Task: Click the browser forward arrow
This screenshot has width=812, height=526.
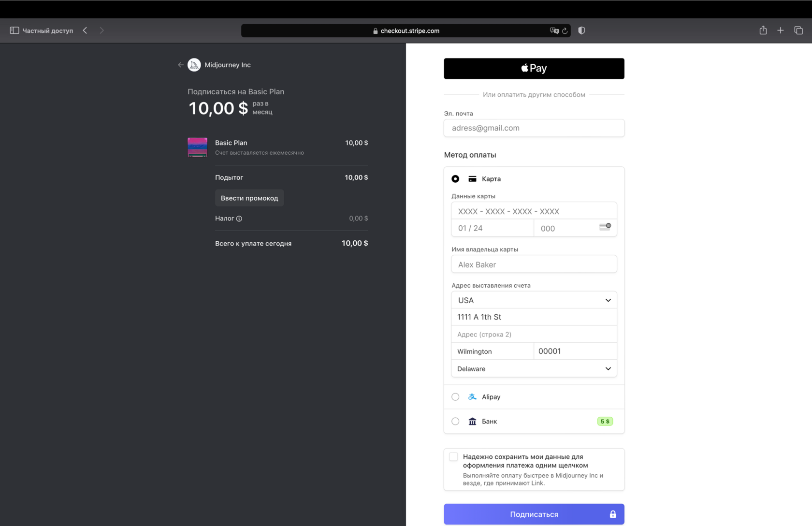Action: pyautogui.click(x=101, y=30)
